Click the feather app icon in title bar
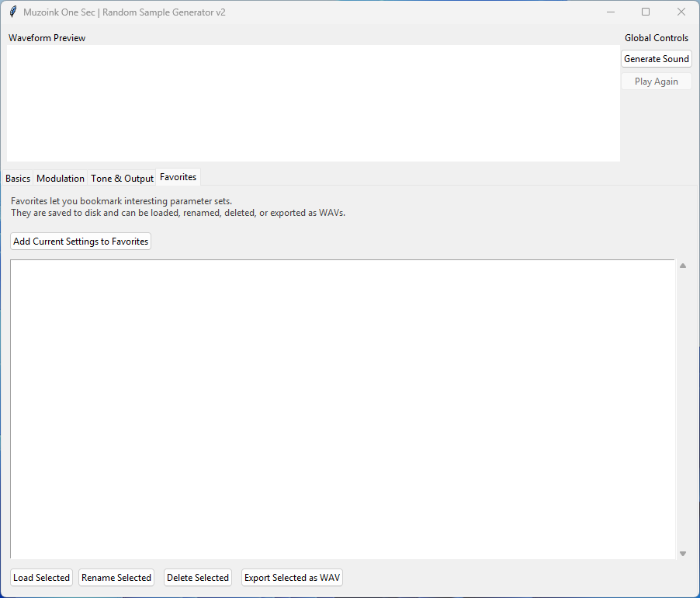The image size is (700, 598). (12, 12)
